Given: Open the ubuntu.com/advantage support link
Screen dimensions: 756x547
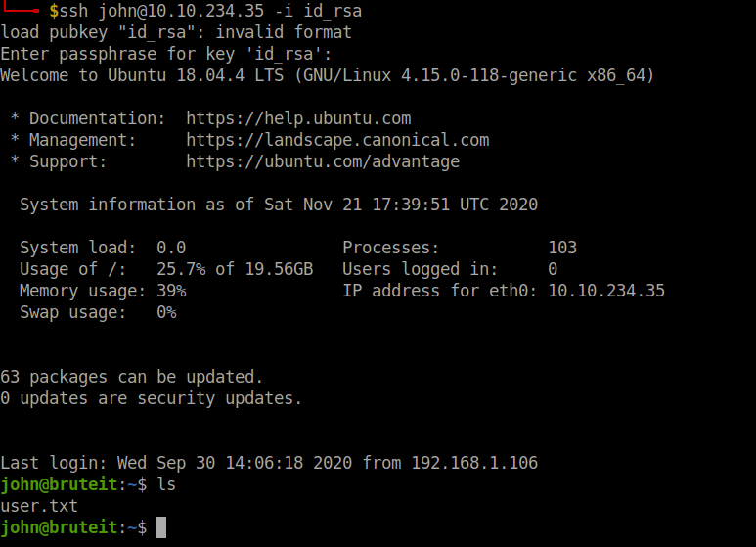Looking at the screenshot, I should (323, 161).
